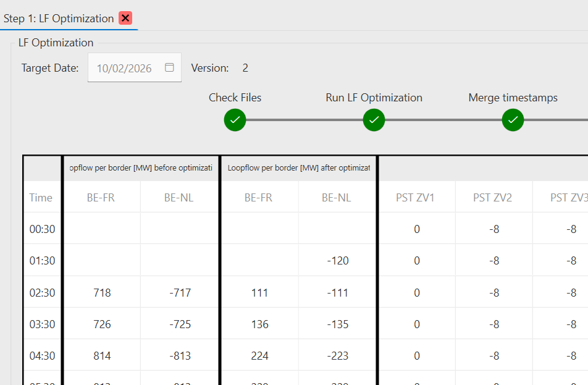This screenshot has width=588, height=385.
Task: Click the Merge timestamps checkmark step
Action: (x=513, y=120)
